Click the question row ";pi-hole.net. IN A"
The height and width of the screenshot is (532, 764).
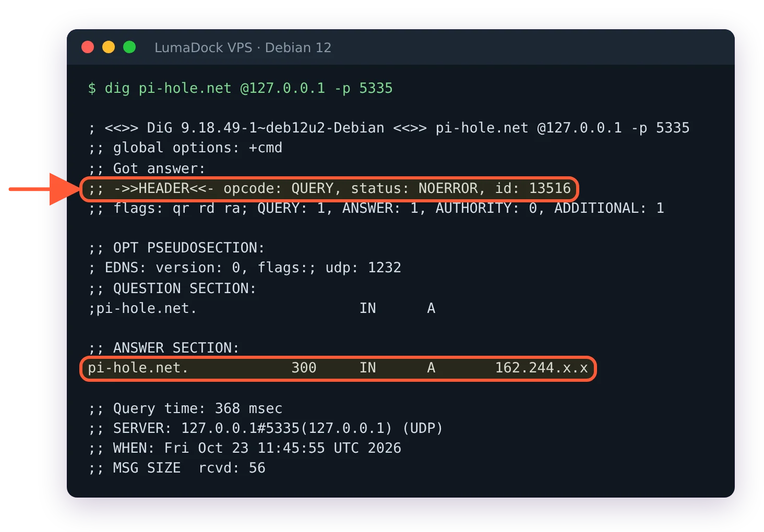point(261,308)
